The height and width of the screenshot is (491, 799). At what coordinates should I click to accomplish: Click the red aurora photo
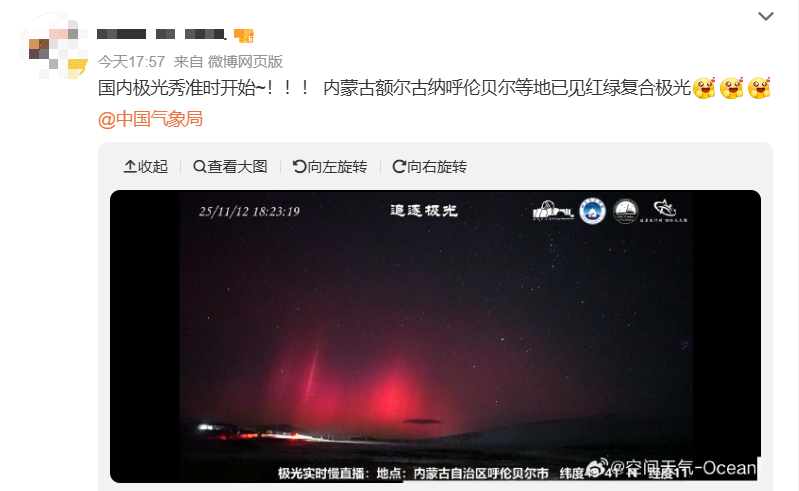coord(435,336)
